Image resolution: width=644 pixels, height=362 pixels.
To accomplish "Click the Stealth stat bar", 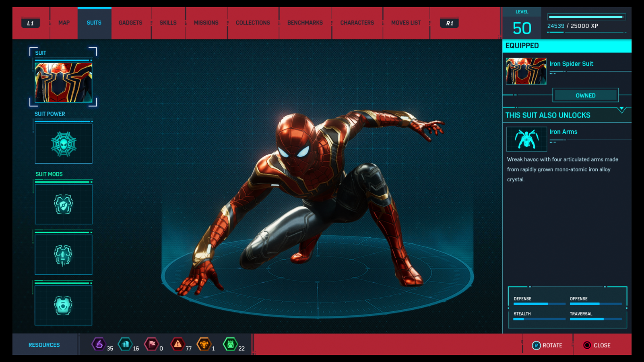I will tap(539, 319).
